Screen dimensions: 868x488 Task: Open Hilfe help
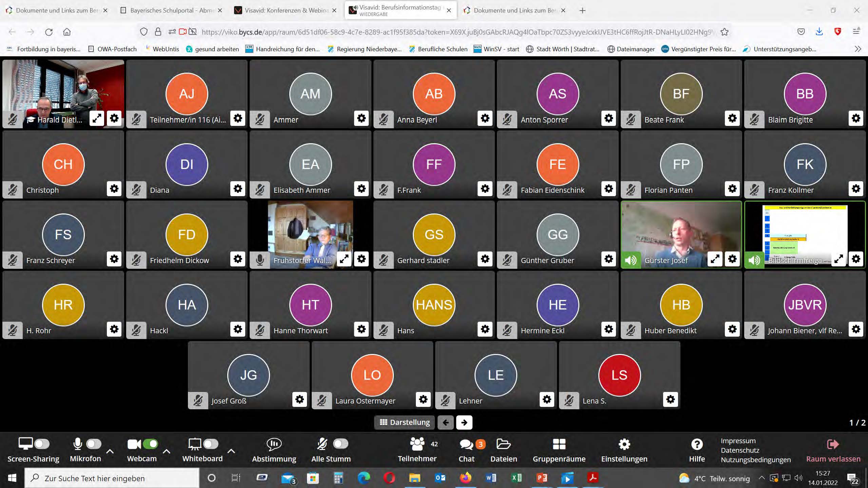click(x=697, y=450)
